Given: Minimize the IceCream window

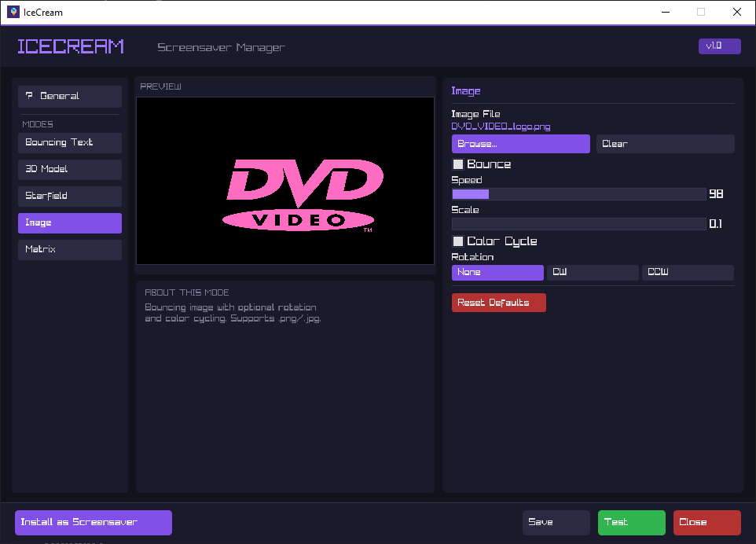Looking at the screenshot, I should 666,12.
